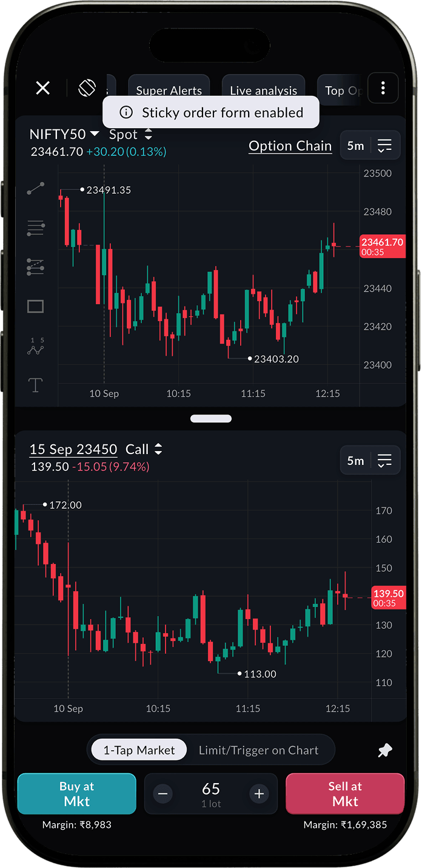The image size is (422, 868).
Task: Switch to 1-Tap Market mode
Action: pyautogui.click(x=139, y=750)
